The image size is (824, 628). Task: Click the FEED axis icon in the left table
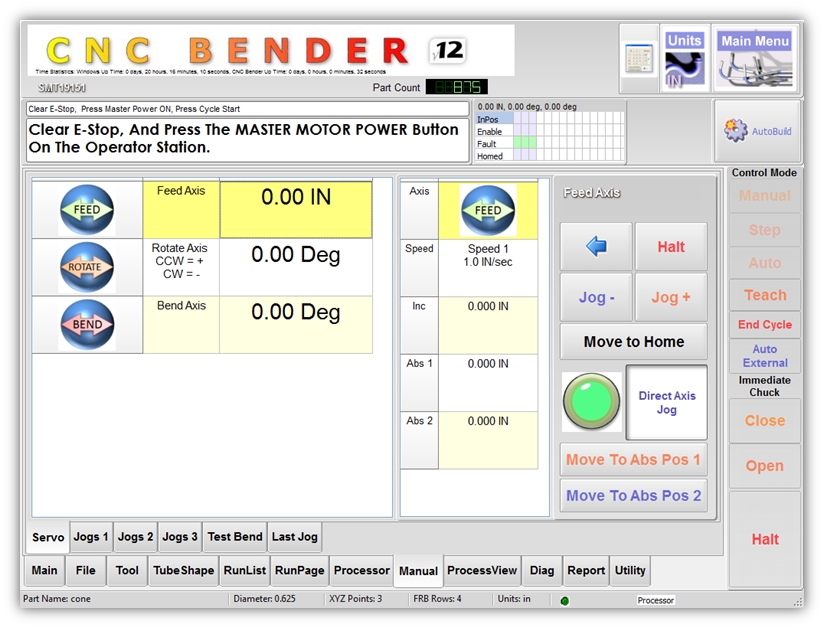[x=87, y=210]
